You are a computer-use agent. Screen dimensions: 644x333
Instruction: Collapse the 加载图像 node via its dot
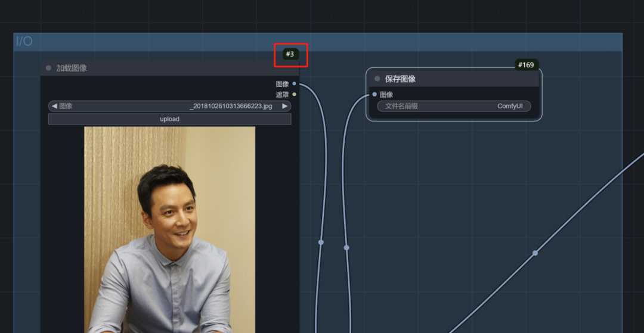[48, 68]
